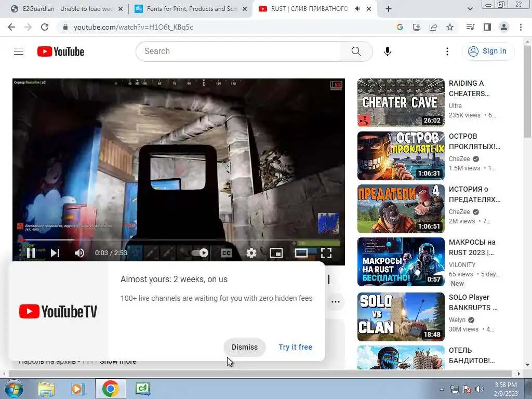The image size is (532, 399).
Task: Open SOLO VS CLAN video thumbnail
Action: pos(401,317)
